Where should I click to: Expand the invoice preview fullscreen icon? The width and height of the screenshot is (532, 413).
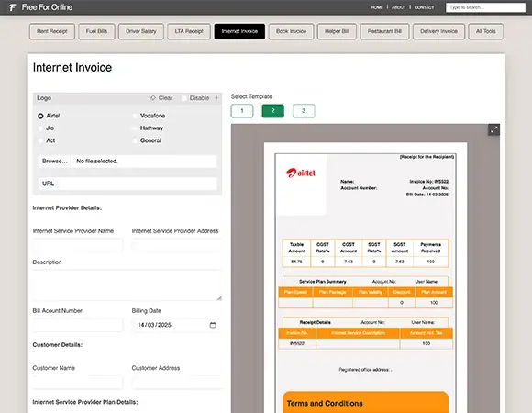[493, 129]
